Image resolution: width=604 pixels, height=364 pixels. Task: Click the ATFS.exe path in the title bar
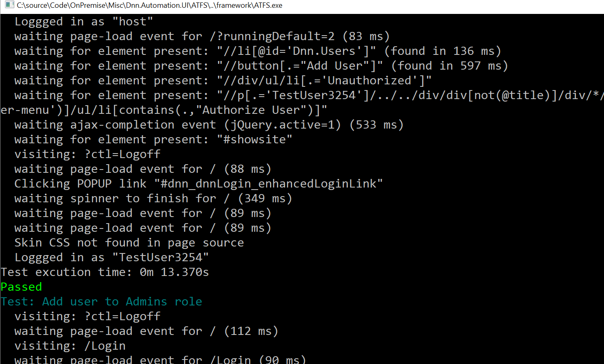(x=149, y=5)
